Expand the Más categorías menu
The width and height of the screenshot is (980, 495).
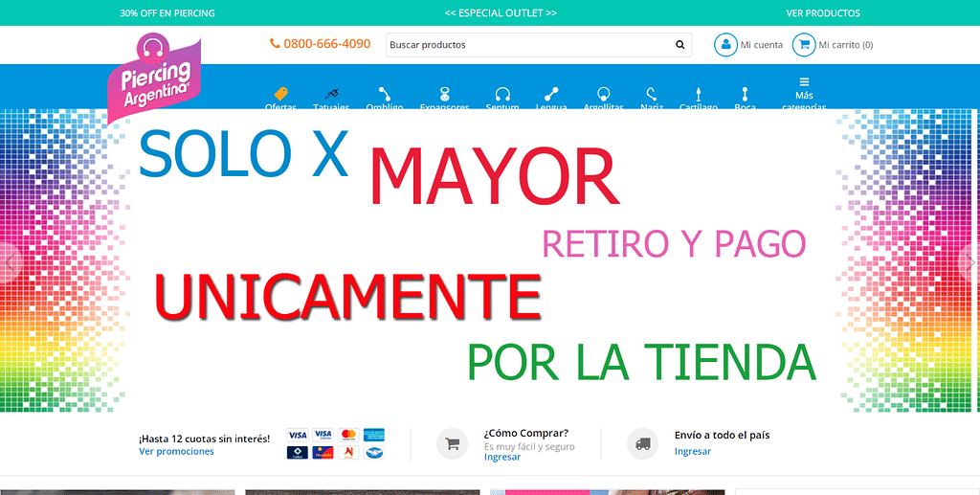tap(804, 92)
